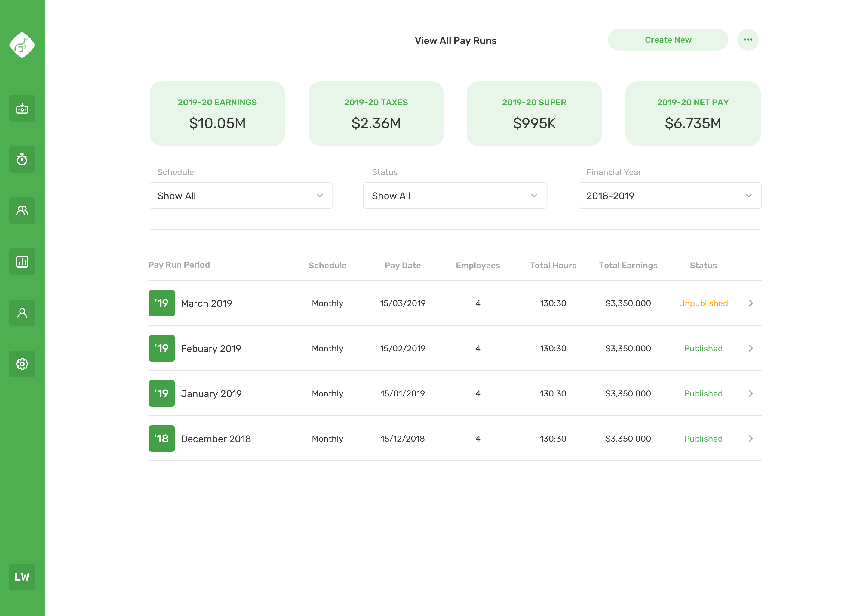Screen dimensions: 866x616
Task: Select the 2019-20 Taxes card
Action: (x=376, y=114)
